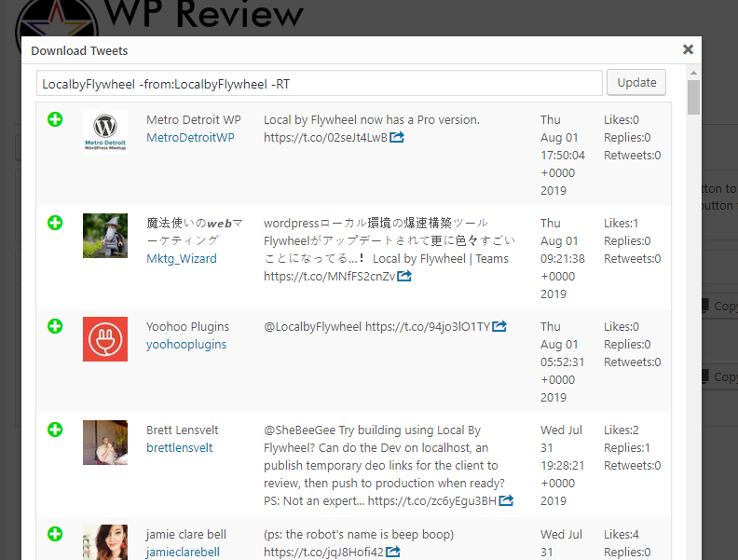The image size is (738, 560).
Task: Add the jamie clare bell tweet
Action: [55, 534]
